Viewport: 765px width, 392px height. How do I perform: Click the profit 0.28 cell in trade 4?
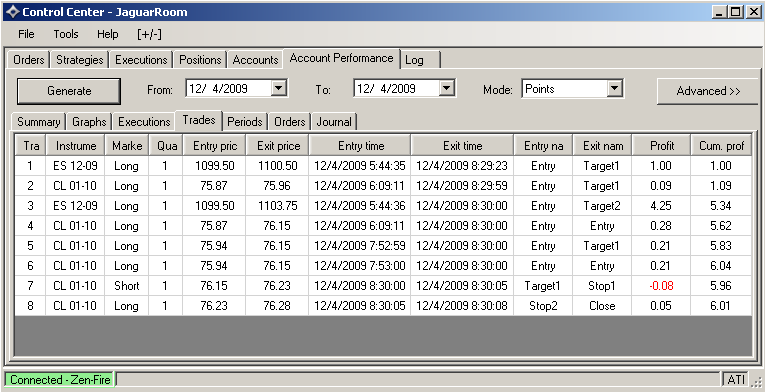662,226
